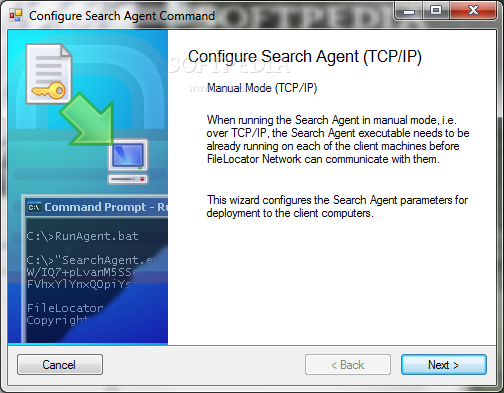Click the application icon in the title bar

point(16,15)
